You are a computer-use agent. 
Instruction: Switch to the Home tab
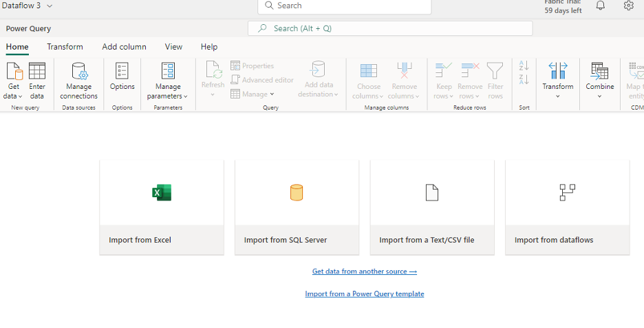pyautogui.click(x=17, y=47)
